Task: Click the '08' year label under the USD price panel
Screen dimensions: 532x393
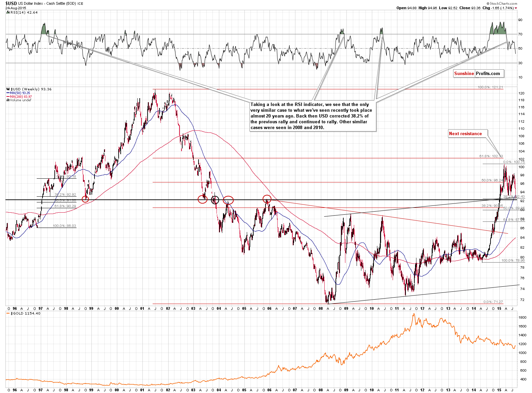Action: pos(321,309)
